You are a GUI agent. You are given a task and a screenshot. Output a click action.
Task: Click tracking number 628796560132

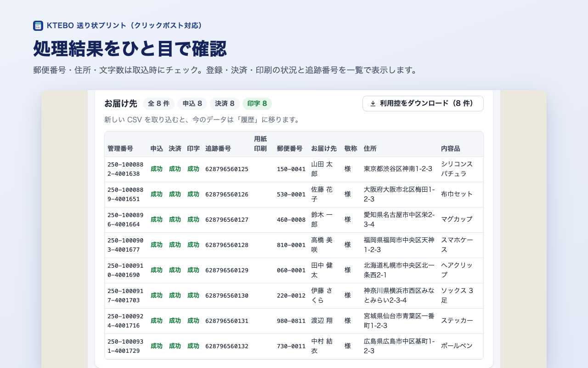click(x=227, y=346)
